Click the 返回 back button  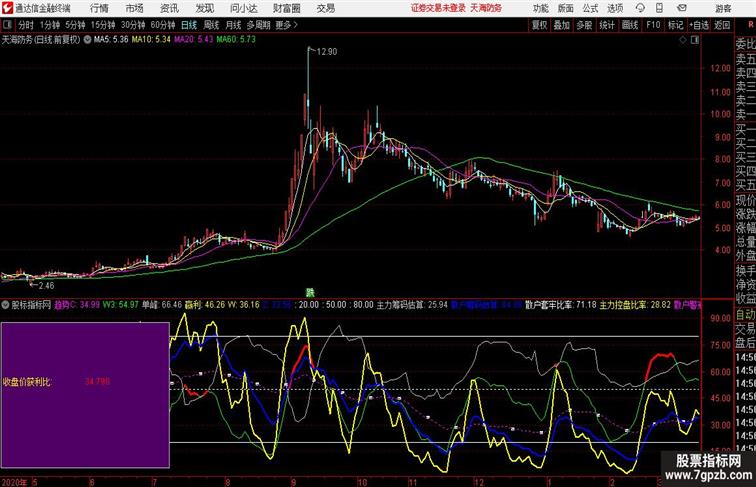pyautogui.click(x=722, y=25)
